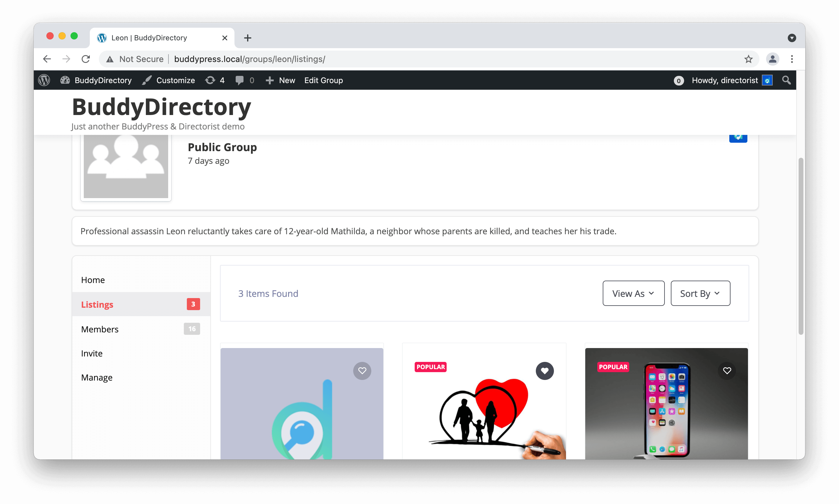Click the Directorist icon next to Howdy

pos(768,80)
